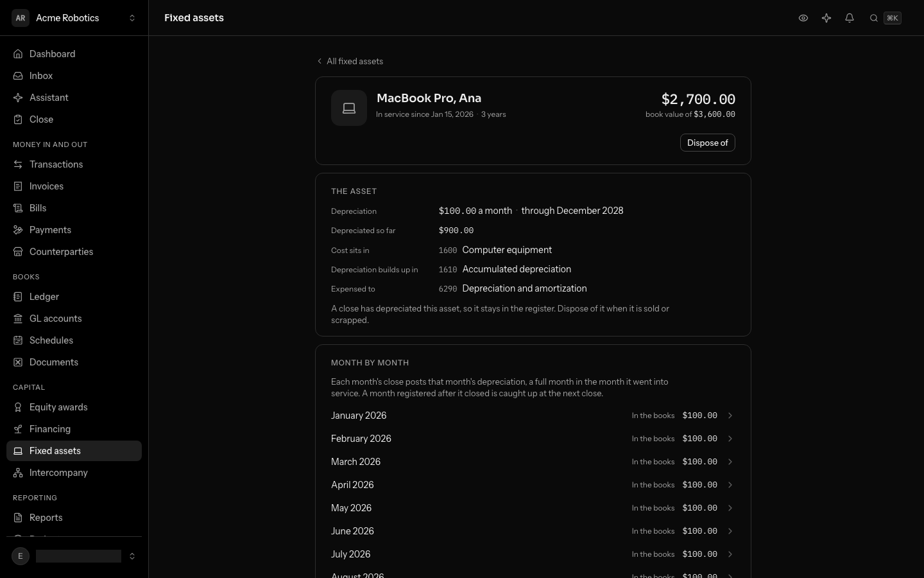Click the Intercompany network icon
The image size is (924, 578).
(x=18, y=473)
